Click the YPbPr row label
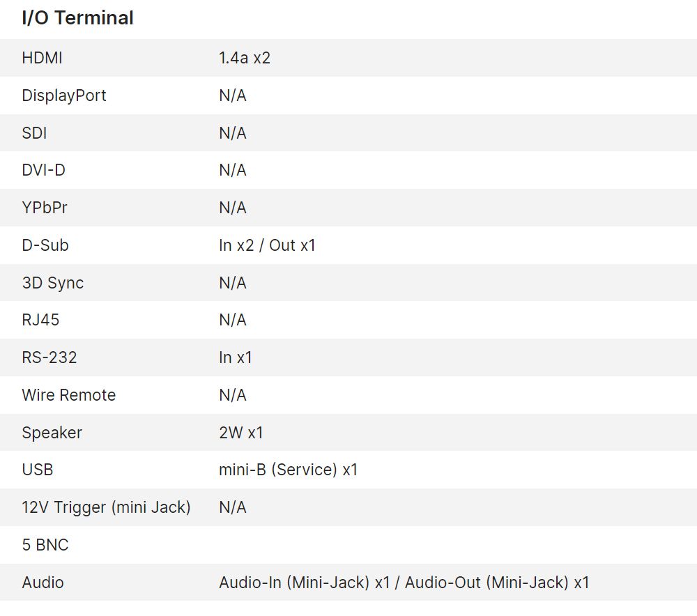This screenshot has height=616, width=697. click(45, 208)
